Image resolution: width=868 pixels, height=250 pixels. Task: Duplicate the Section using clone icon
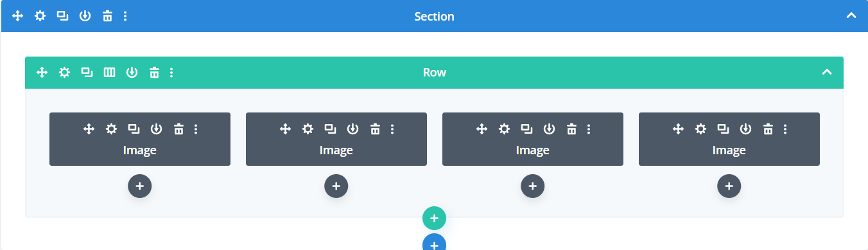tap(62, 16)
